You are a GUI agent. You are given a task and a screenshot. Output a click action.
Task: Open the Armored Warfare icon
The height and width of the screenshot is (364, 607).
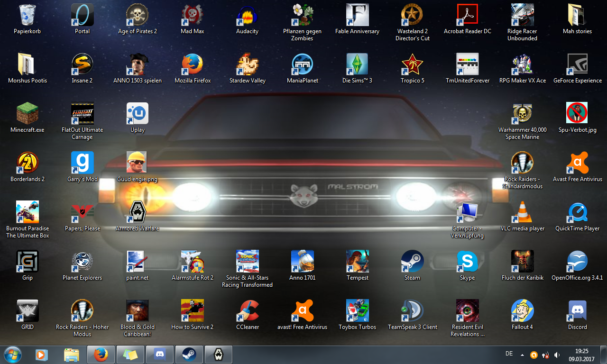click(138, 212)
